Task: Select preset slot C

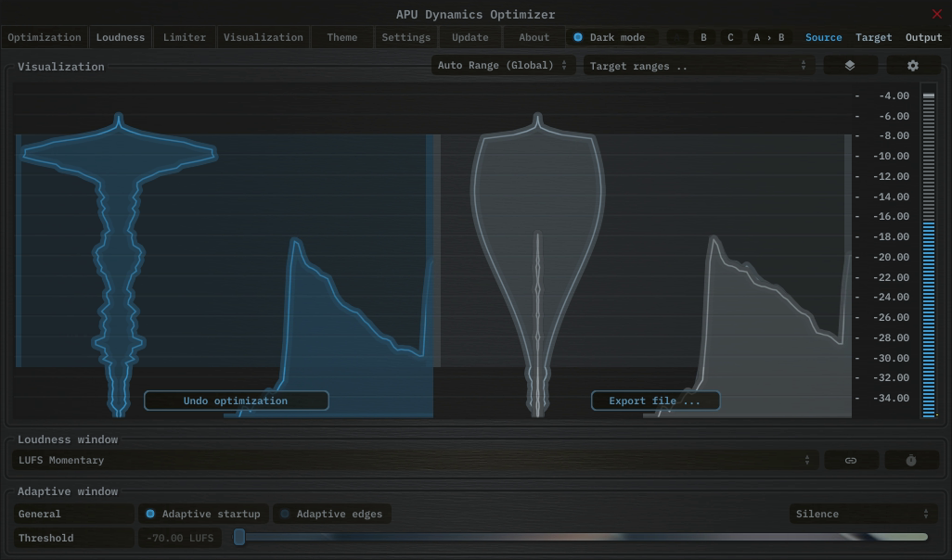Action: click(x=730, y=38)
